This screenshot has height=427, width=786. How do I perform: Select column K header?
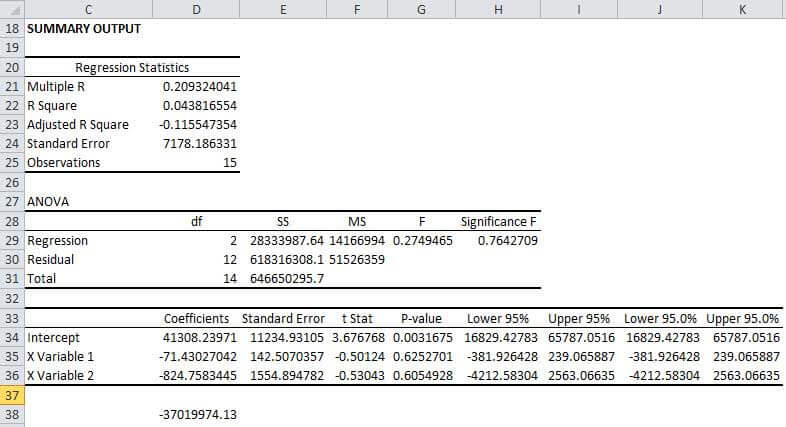(743, 10)
